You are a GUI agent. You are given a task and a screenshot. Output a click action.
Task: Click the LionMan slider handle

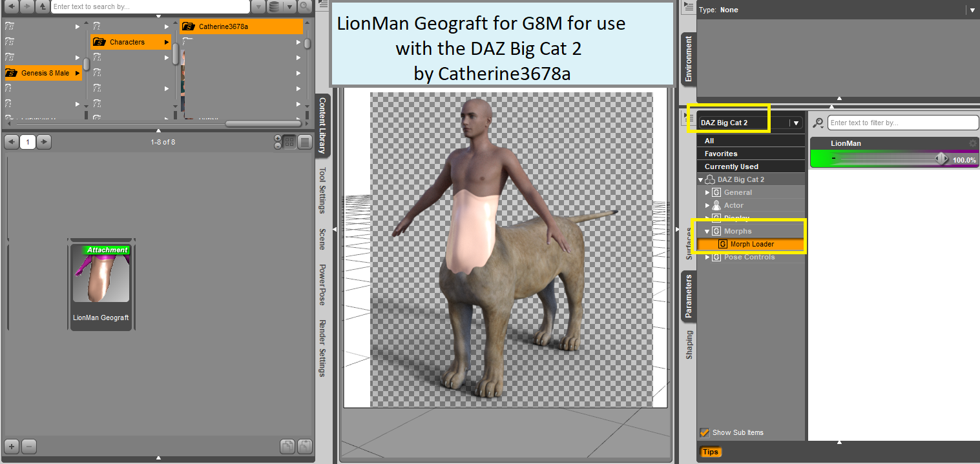coord(941,158)
